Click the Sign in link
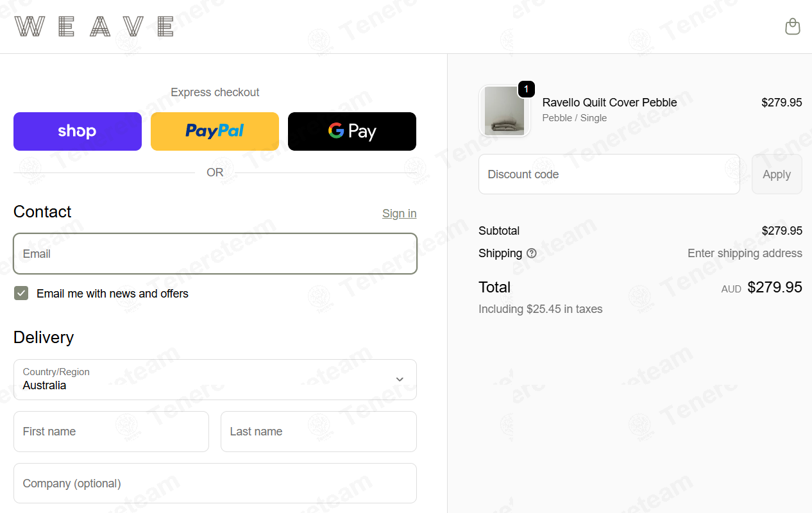812x513 pixels. [x=399, y=214]
